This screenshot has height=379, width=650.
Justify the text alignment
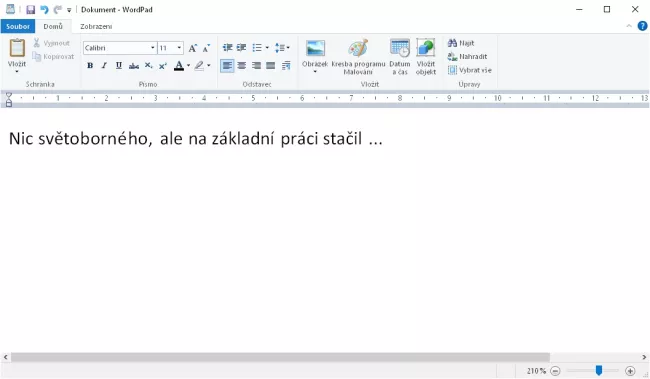click(x=271, y=66)
